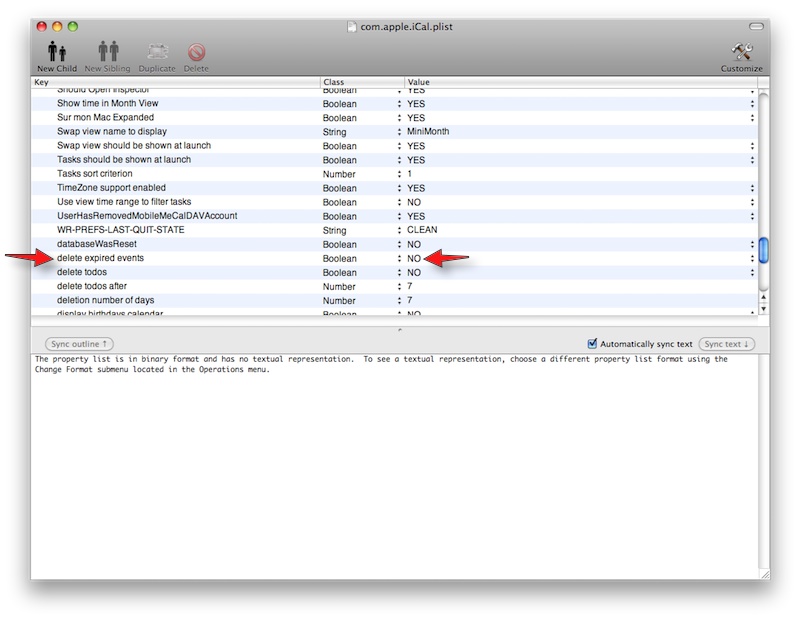Select the databaseWasReset key row

[x=97, y=244]
